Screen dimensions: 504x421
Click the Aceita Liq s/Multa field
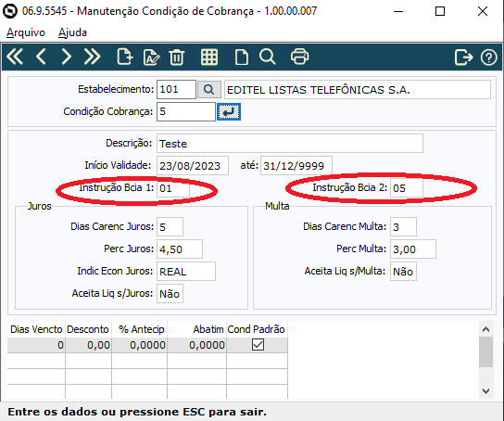(x=403, y=271)
